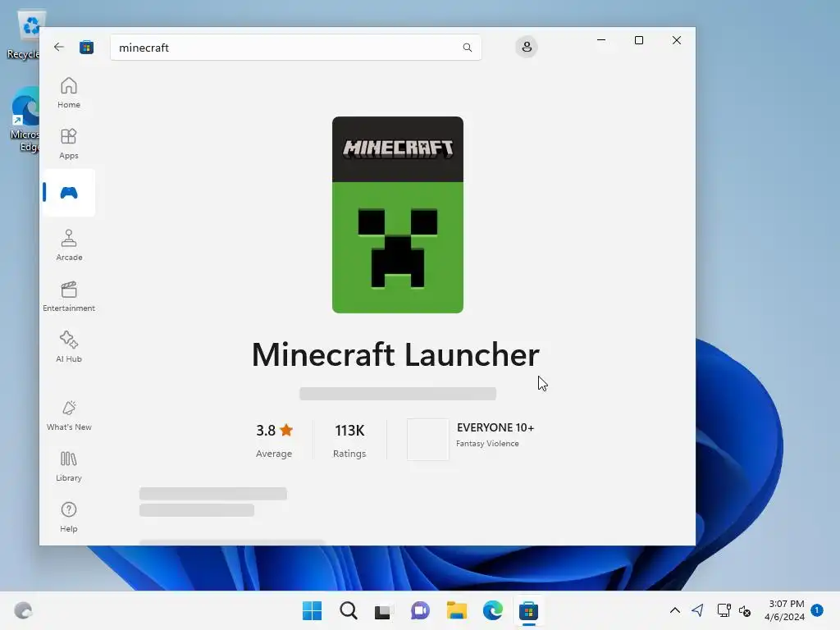840x630 pixels.
Task: Open AI Hub in the sidebar
Action: point(69,347)
